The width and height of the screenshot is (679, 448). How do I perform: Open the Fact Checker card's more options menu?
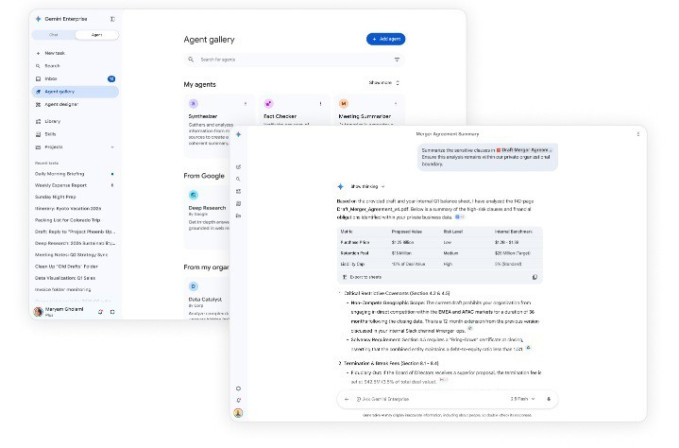coord(320,104)
